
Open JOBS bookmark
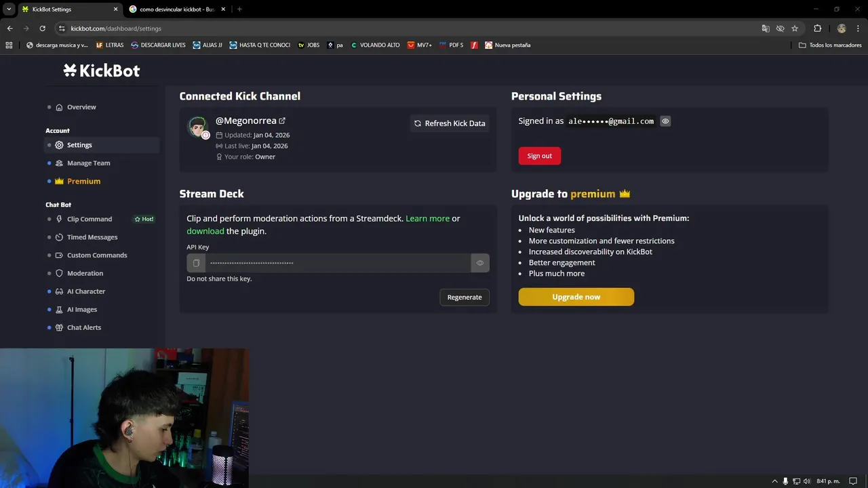pyautogui.click(x=309, y=45)
